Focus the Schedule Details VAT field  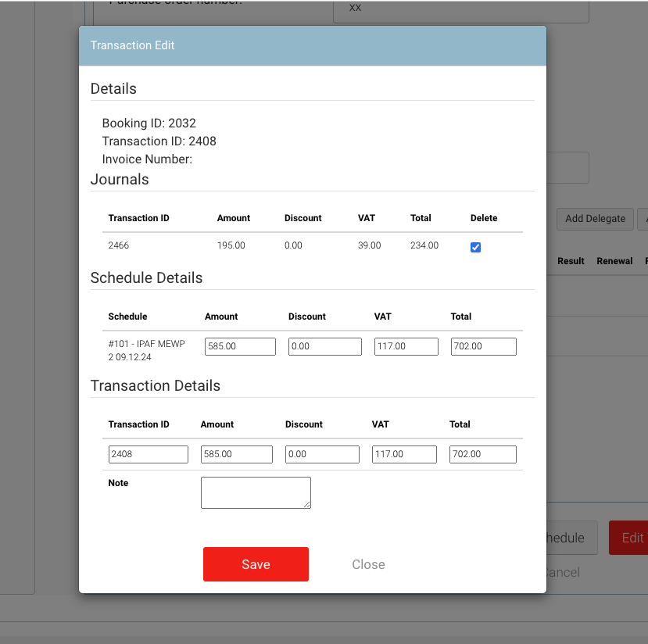pyautogui.click(x=406, y=346)
